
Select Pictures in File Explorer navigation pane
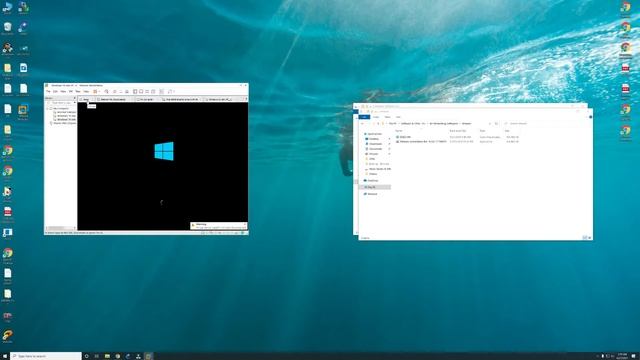click(373, 154)
